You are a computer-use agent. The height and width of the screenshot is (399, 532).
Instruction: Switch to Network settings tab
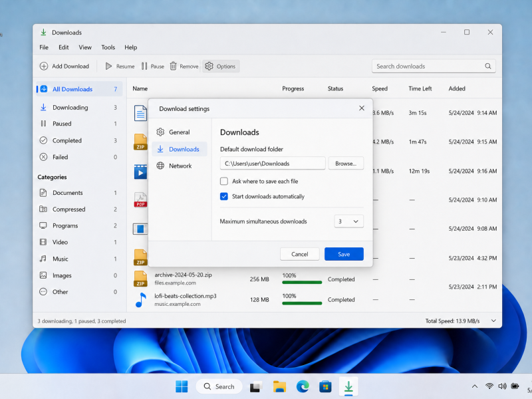click(180, 166)
